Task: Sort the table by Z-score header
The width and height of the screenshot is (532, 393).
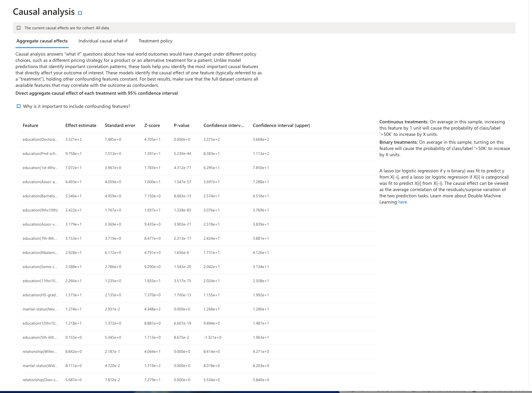Action: tap(152, 126)
